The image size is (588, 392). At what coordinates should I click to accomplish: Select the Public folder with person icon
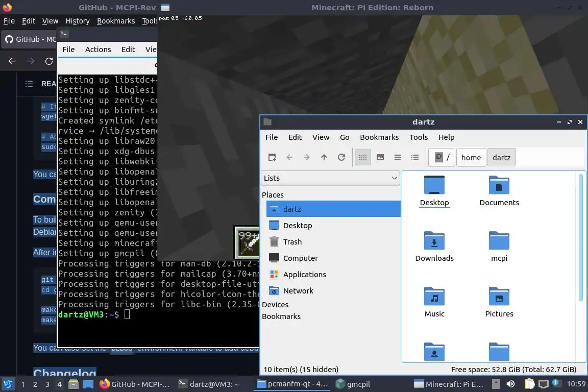[x=434, y=352]
